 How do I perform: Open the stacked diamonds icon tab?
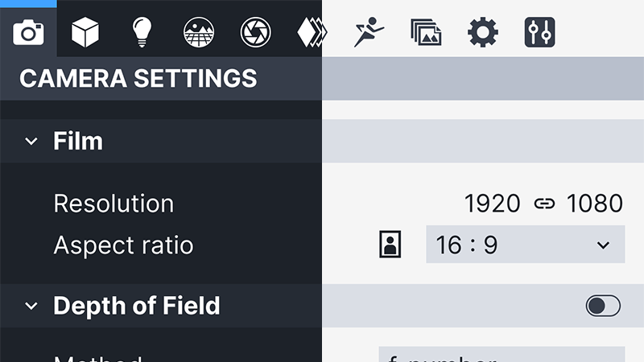(312, 32)
